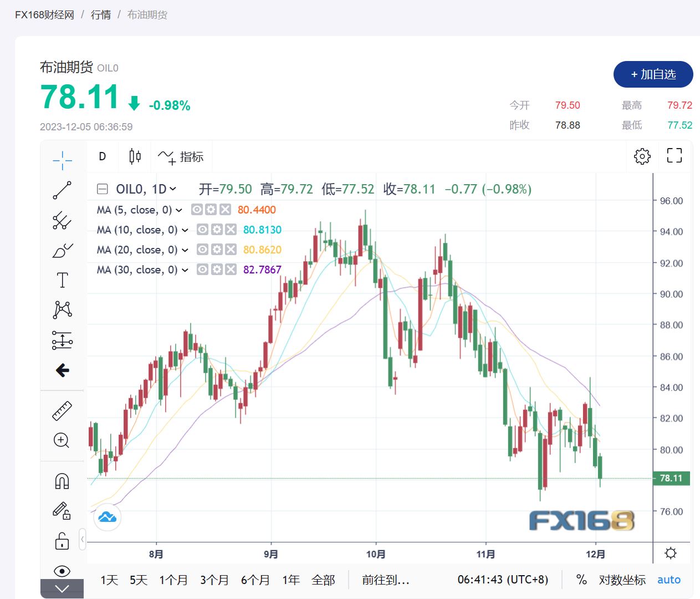Choose the pitchfork drawing tool
The height and width of the screenshot is (599, 700).
pyautogui.click(x=62, y=220)
